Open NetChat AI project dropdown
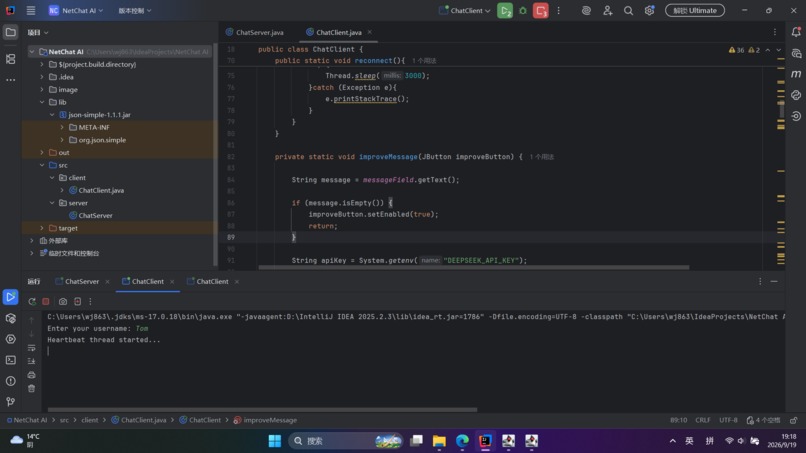Screen dimensions: 806x453 [x=76, y=10]
